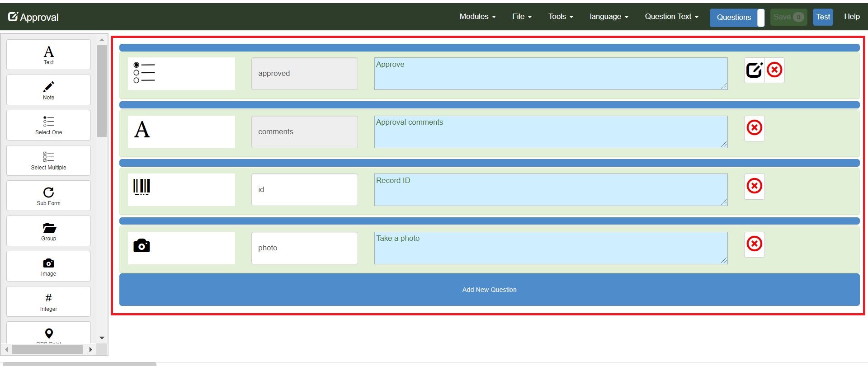Open the Modules dropdown menu

point(477,17)
